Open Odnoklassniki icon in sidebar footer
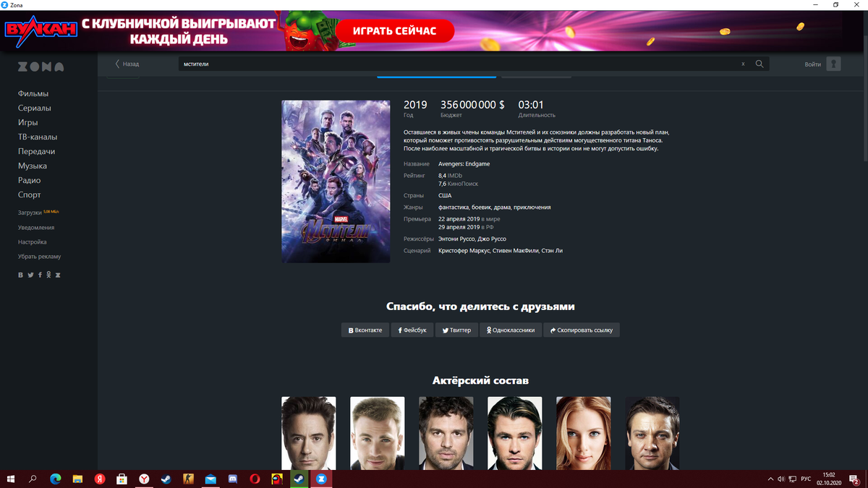 click(48, 275)
